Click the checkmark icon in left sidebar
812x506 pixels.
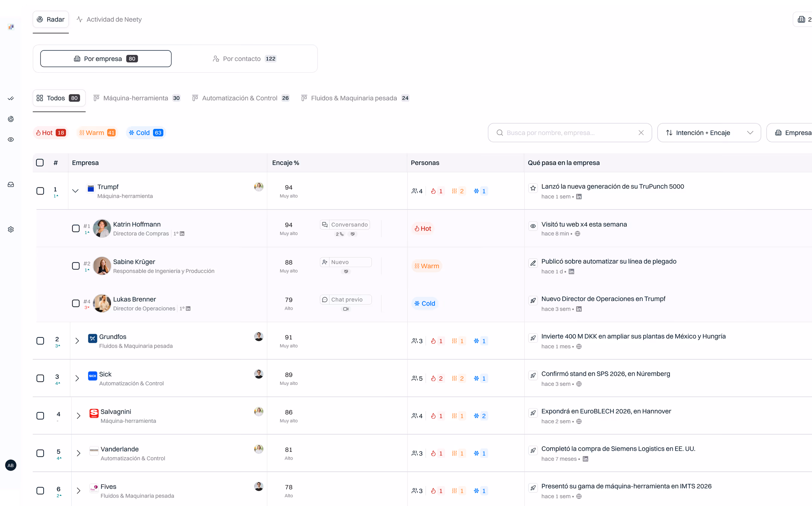tap(11, 99)
